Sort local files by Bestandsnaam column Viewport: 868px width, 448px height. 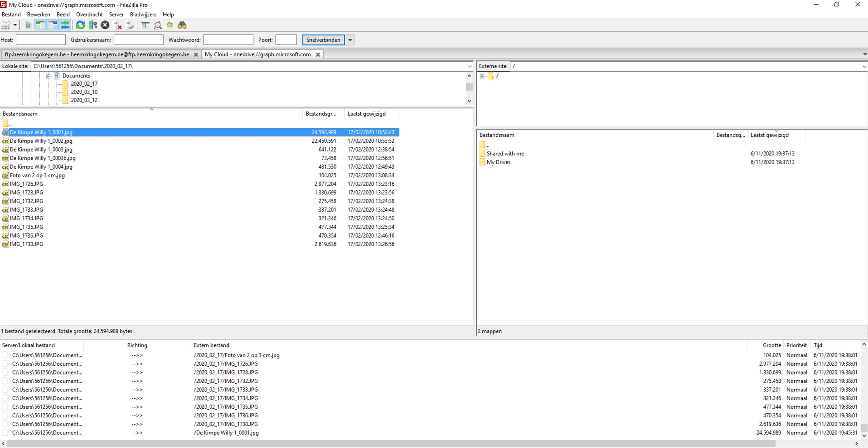click(151, 114)
